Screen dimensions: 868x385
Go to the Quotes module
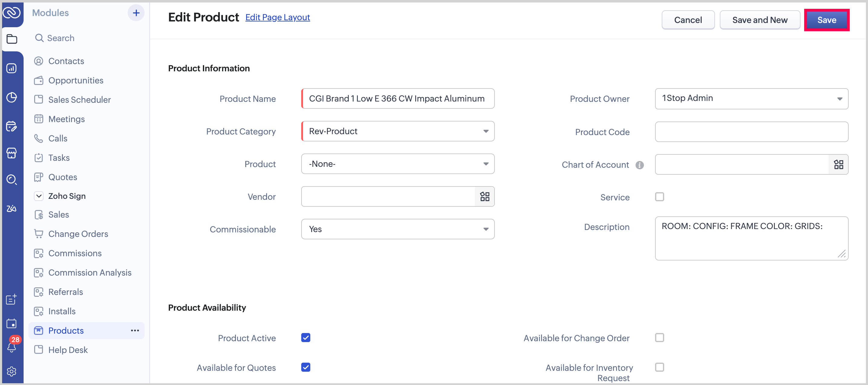pos(63,177)
